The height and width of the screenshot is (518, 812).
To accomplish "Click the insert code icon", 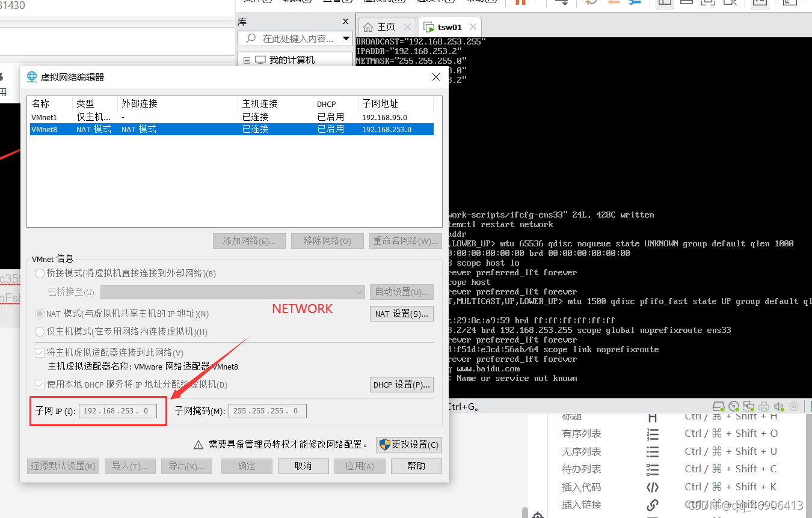I will 653,487.
